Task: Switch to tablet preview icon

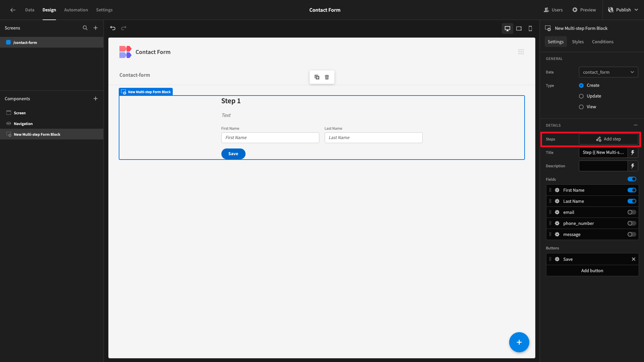Action: coord(519,28)
